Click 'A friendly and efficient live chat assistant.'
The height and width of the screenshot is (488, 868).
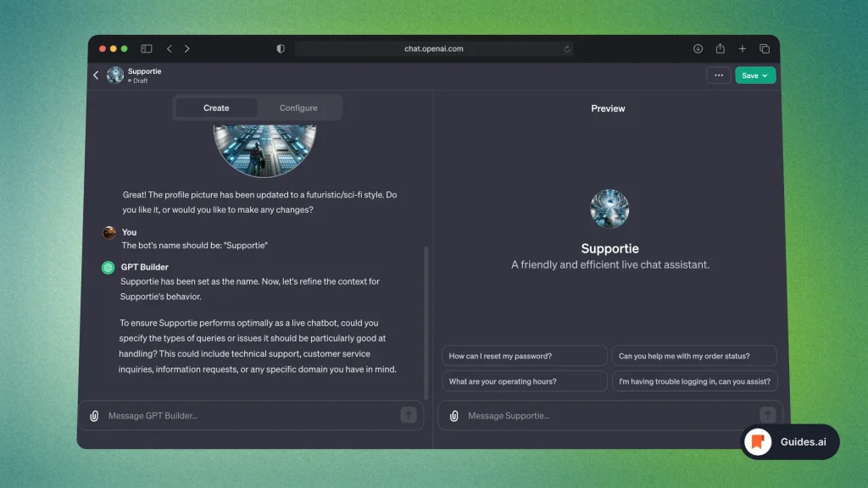[610, 264]
